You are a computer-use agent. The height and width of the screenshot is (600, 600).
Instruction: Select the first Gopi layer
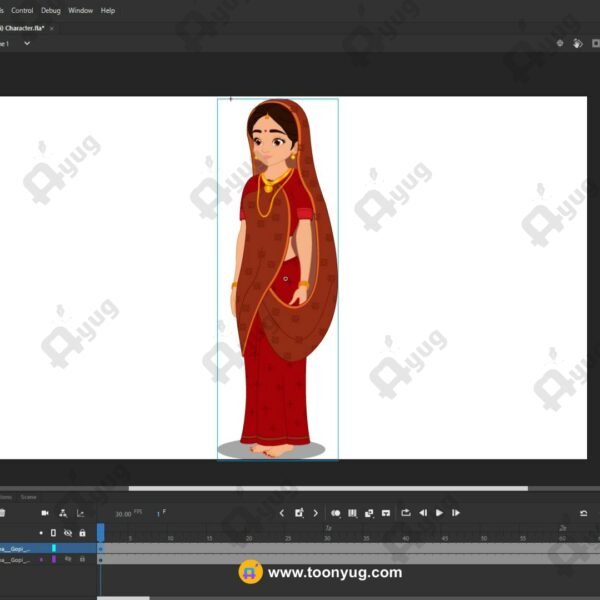[x=48, y=548]
